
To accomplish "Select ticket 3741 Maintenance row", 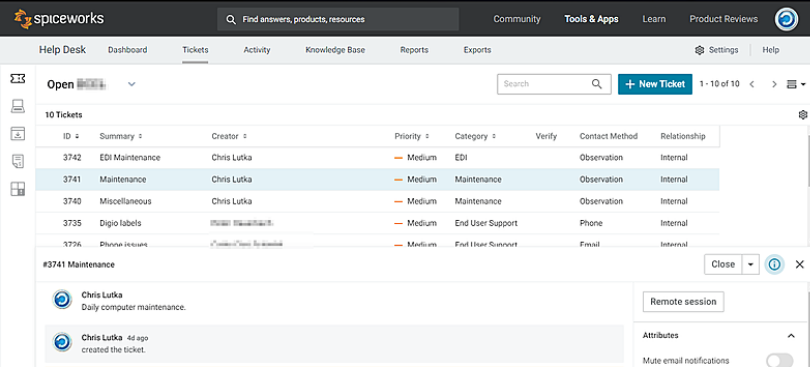I will [377, 179].
